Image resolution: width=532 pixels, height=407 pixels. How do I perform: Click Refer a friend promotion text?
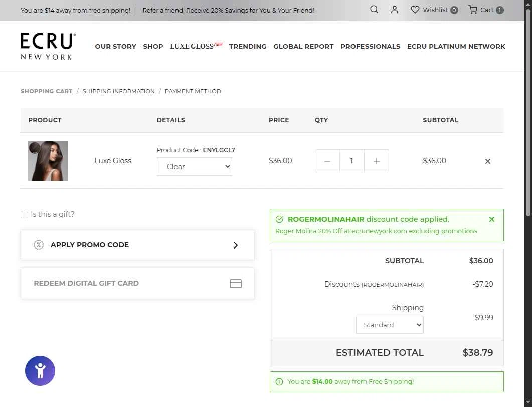click(x=228, y=10)
